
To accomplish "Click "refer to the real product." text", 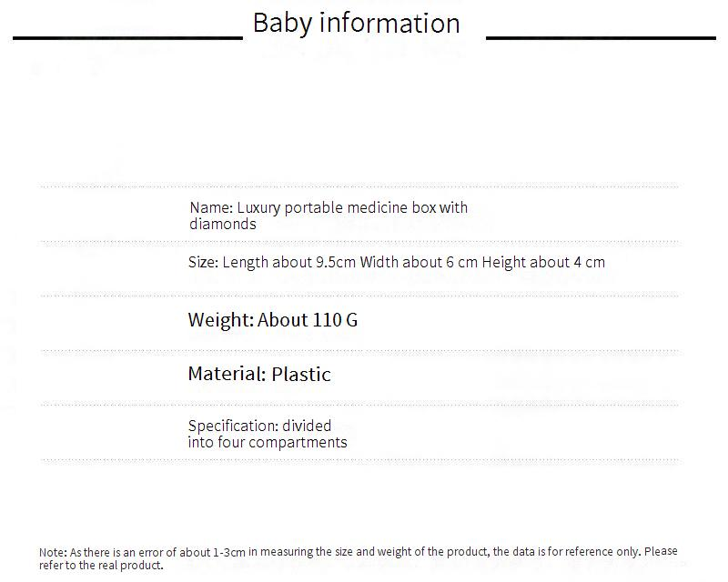I will (x=100, y=565).
